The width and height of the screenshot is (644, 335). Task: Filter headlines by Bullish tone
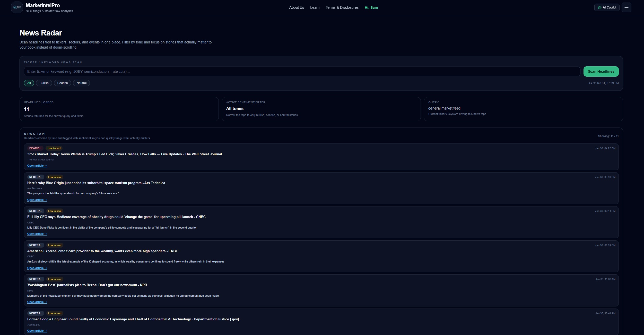pos(44,83)
